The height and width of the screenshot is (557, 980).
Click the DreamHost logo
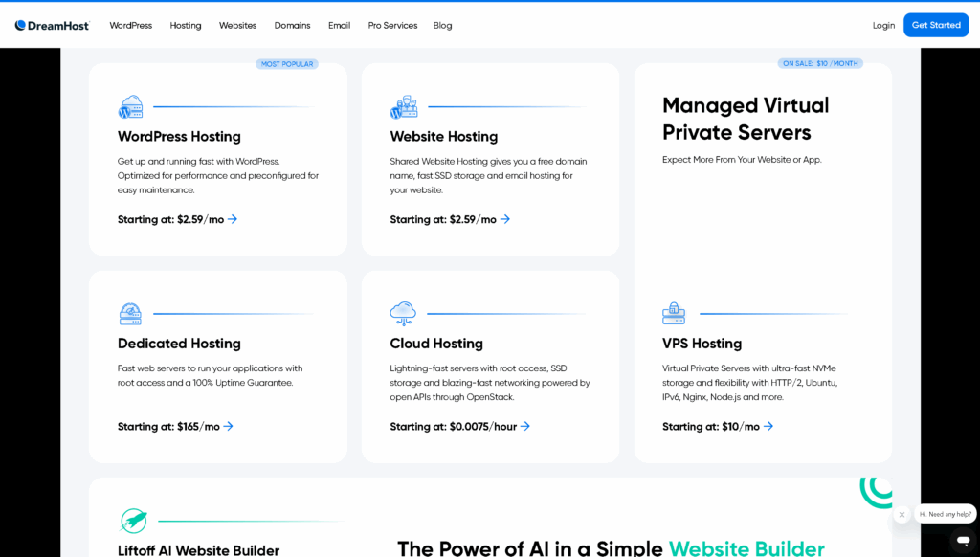53,26
